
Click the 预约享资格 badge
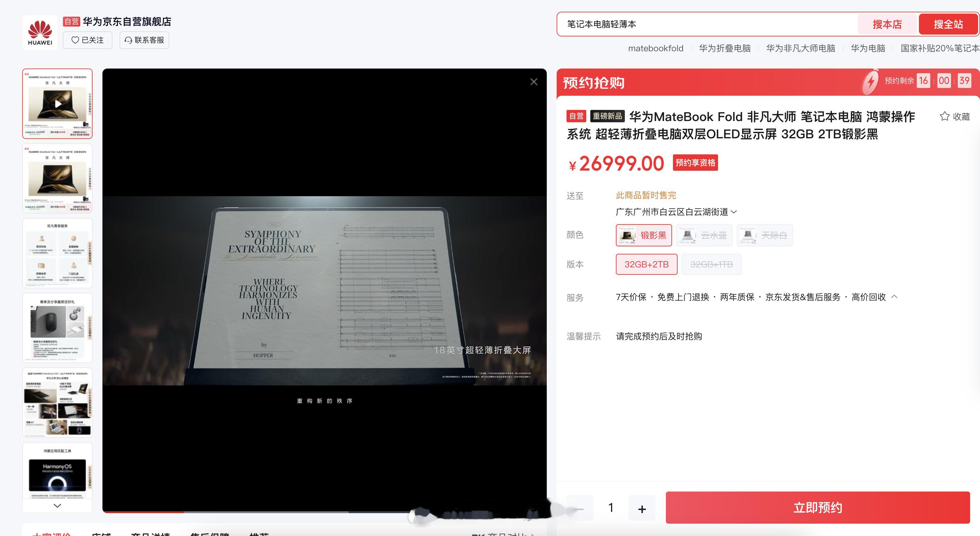point(695,162)
